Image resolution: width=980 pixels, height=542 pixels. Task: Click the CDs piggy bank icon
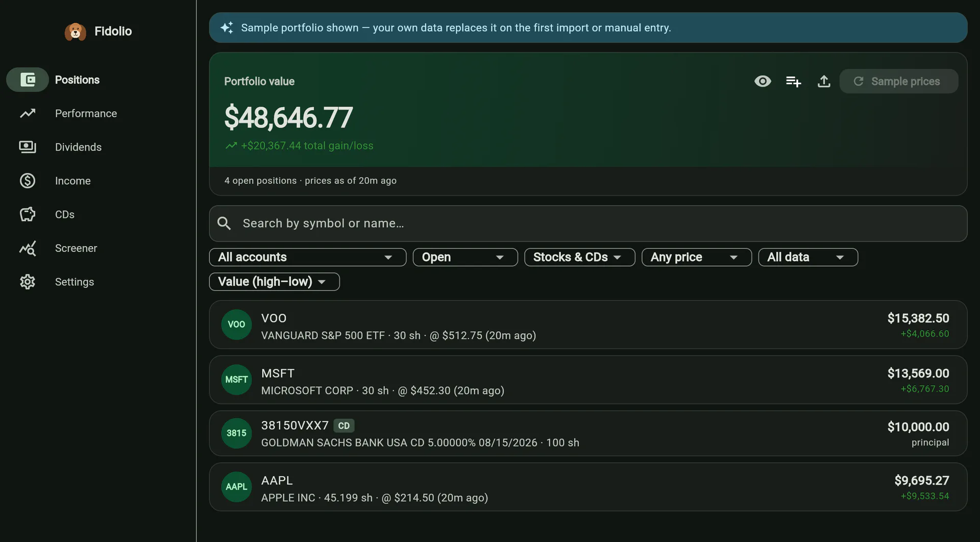click(x=28, y=214)
